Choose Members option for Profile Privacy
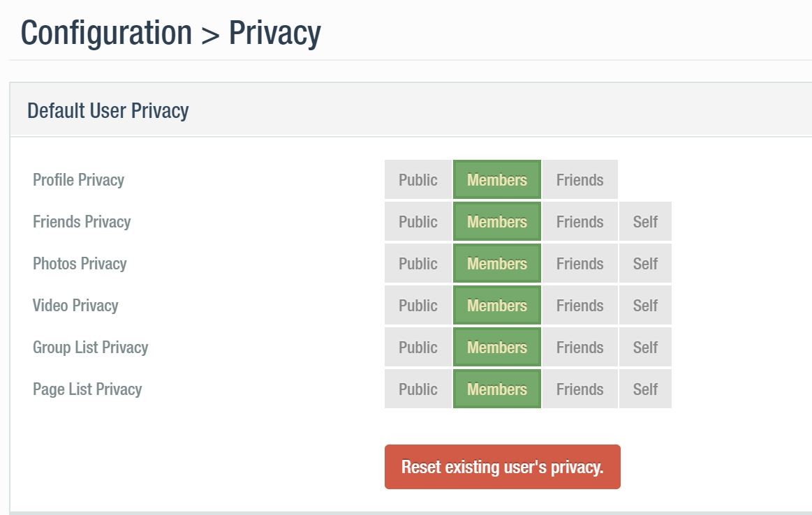This screenshot has width=812, height=515. (x=497, y=180)
